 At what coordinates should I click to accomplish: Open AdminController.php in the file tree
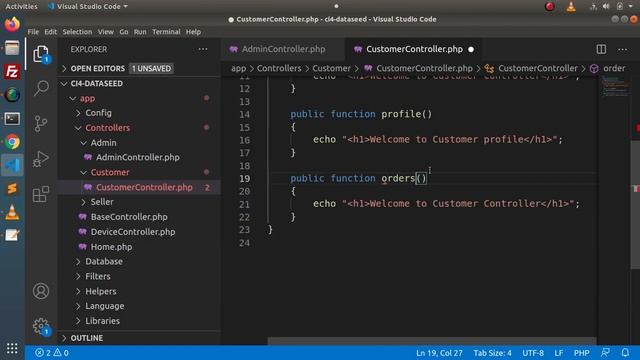click(x=138, y=157)
